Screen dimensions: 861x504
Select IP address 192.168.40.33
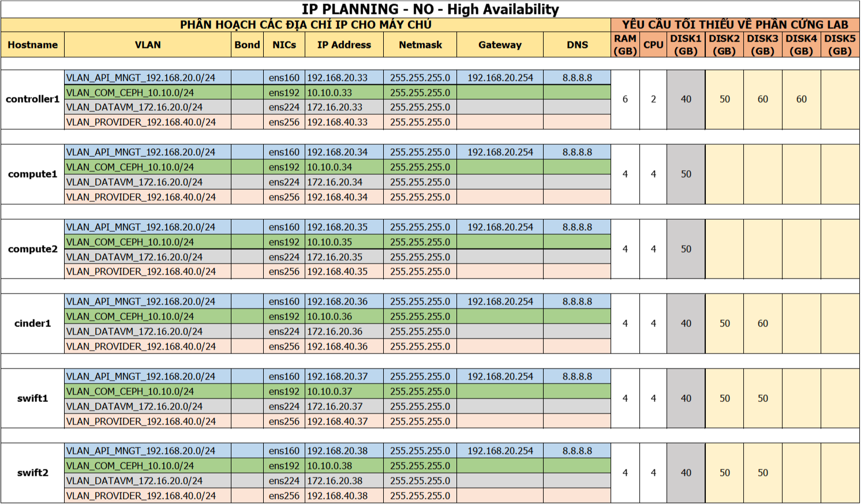[345, 122]
